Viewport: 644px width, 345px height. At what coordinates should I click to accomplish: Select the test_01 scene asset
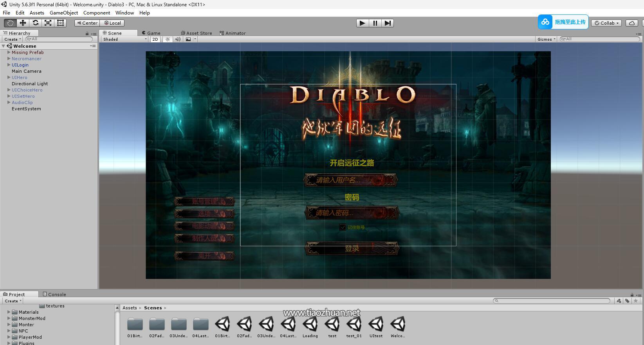coord(354,327)
